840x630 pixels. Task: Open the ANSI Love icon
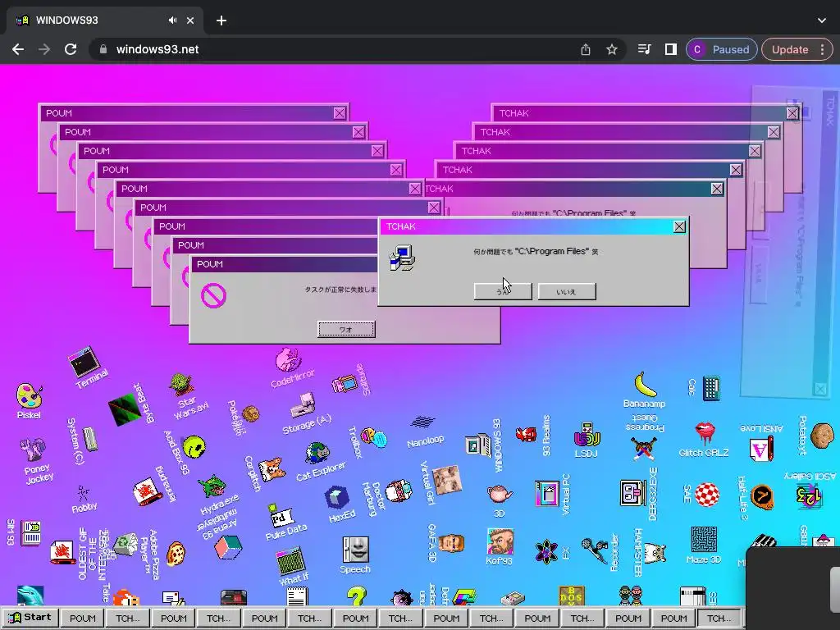click(x=761, y=449)
